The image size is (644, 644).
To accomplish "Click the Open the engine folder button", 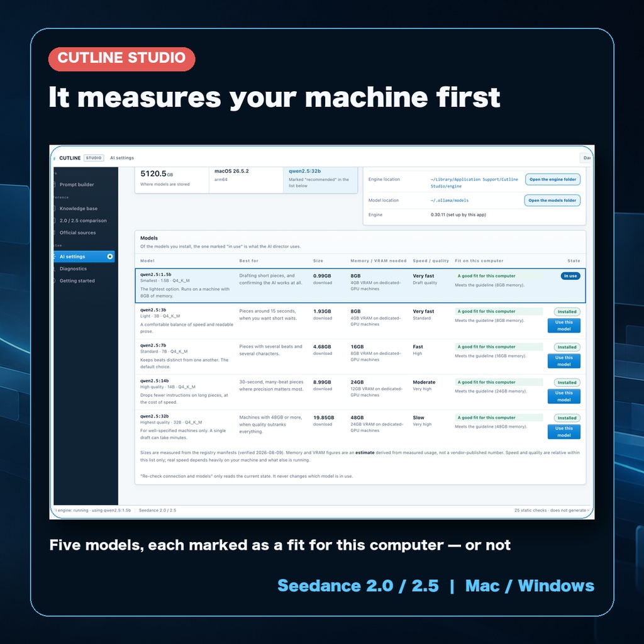I will (552, 179).
